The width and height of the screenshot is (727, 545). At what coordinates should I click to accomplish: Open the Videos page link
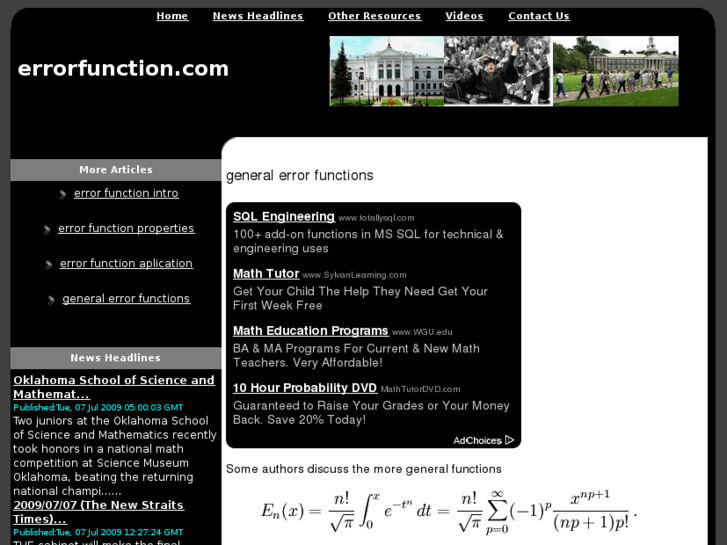point(464,16)
